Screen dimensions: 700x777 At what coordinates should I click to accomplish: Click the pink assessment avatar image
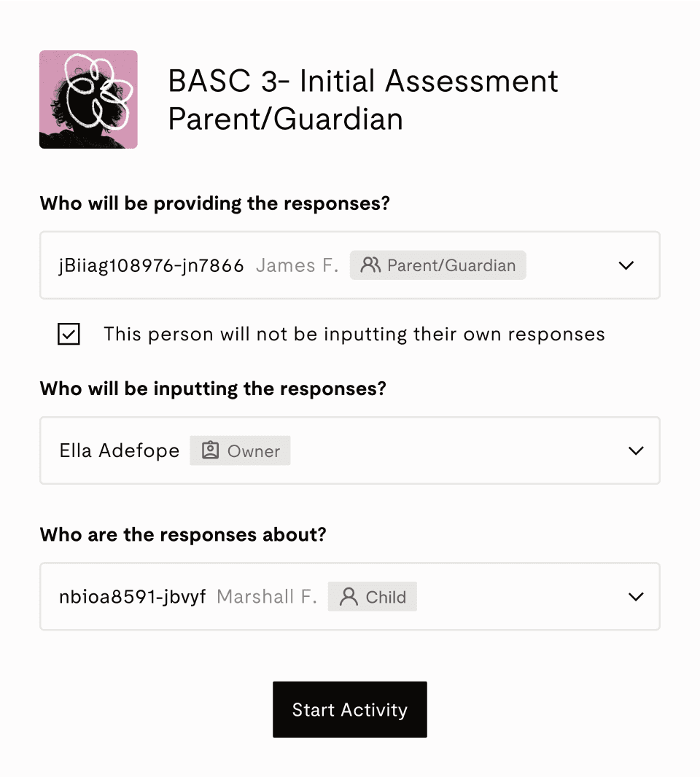[x=88, y=99]
